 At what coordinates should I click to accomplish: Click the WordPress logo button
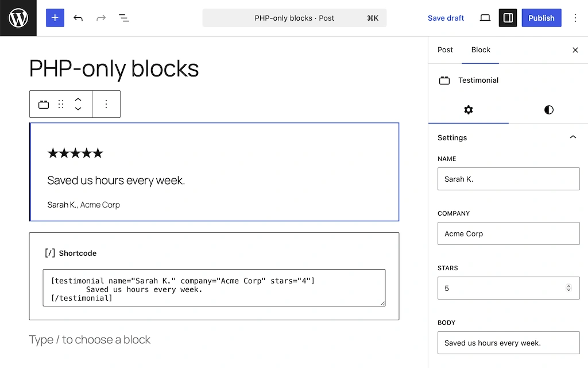coord(18,18)
